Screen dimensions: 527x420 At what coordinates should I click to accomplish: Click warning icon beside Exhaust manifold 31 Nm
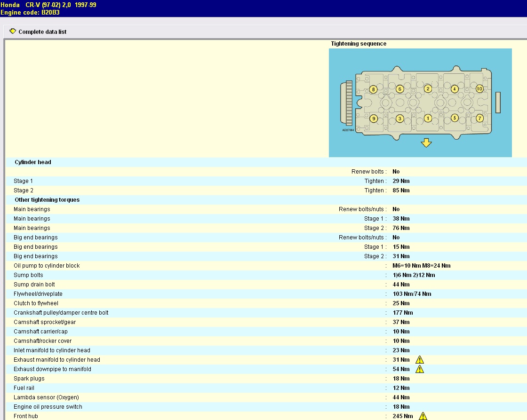[420, 360]
